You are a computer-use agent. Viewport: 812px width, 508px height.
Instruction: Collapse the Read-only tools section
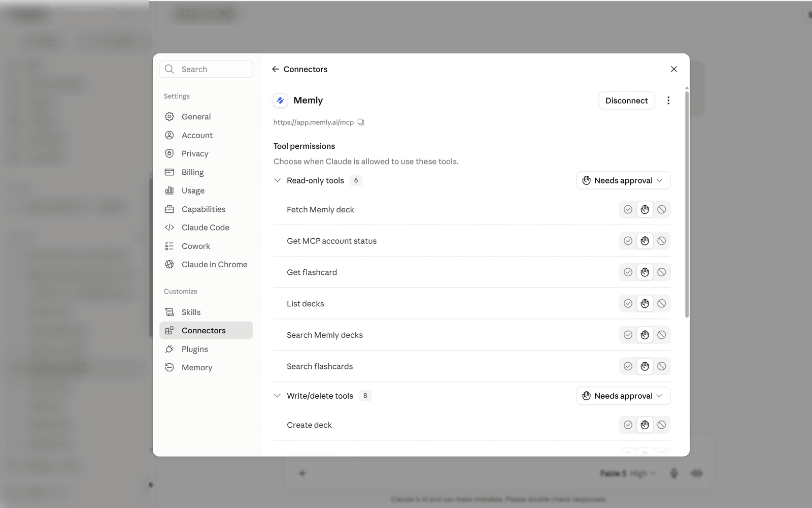[x=277, y=180]
